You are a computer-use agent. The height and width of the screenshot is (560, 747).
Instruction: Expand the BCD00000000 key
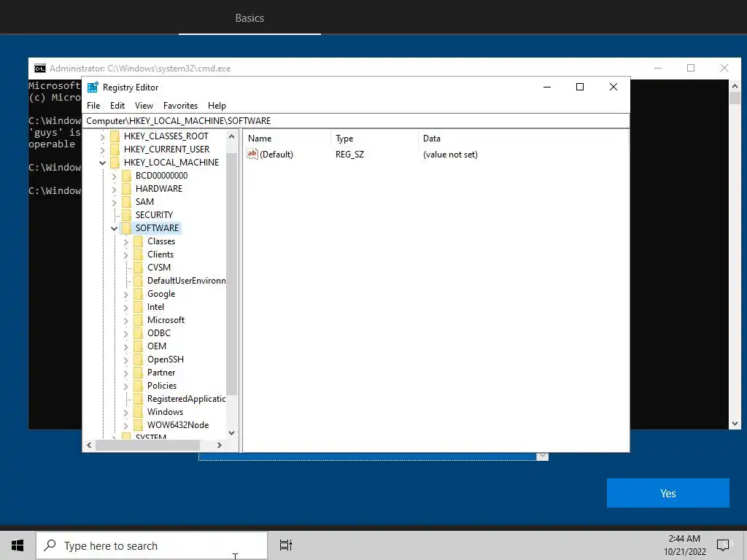tap(115, 176)
